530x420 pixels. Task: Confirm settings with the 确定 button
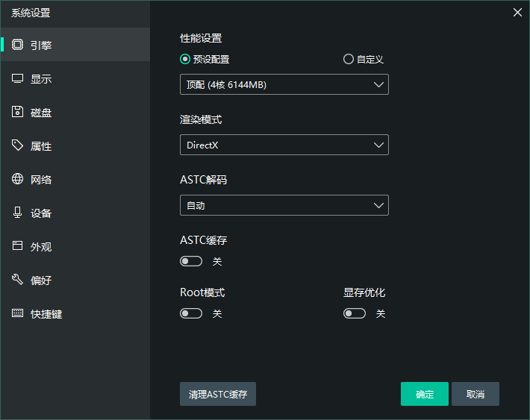[x=424, y=394]
